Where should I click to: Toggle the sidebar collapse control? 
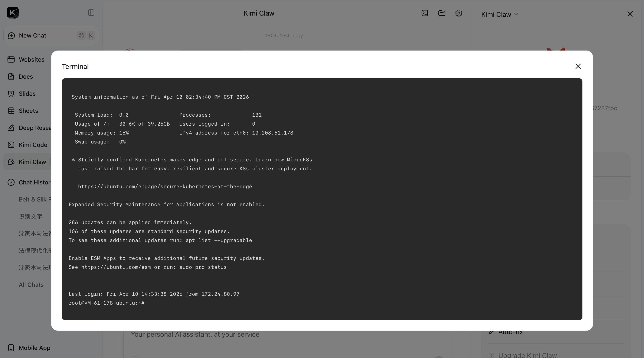click(91, 13)
